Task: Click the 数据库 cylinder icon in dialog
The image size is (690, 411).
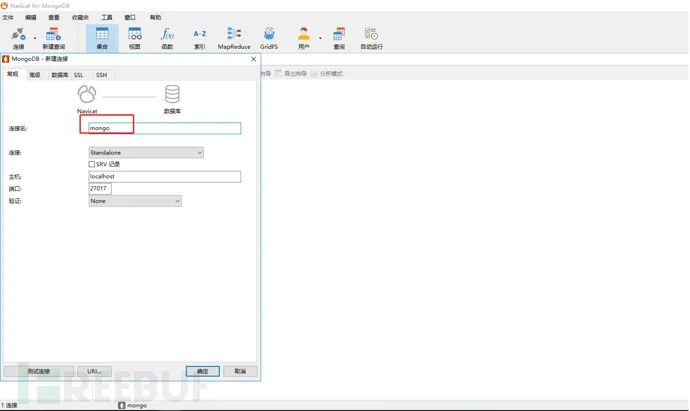Action: pyautogui.click(x=172, y=94)
